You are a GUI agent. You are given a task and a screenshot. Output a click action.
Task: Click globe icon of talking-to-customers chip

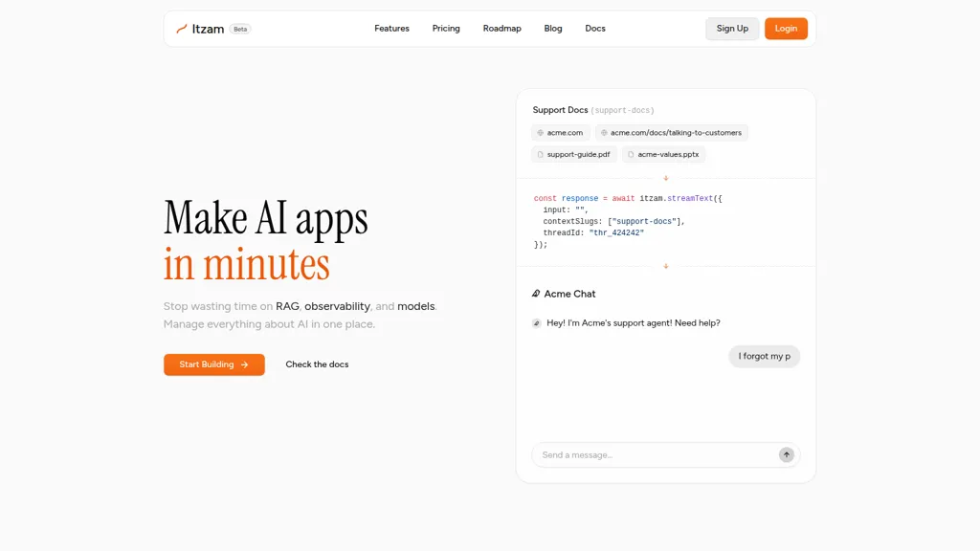(604, 132)
